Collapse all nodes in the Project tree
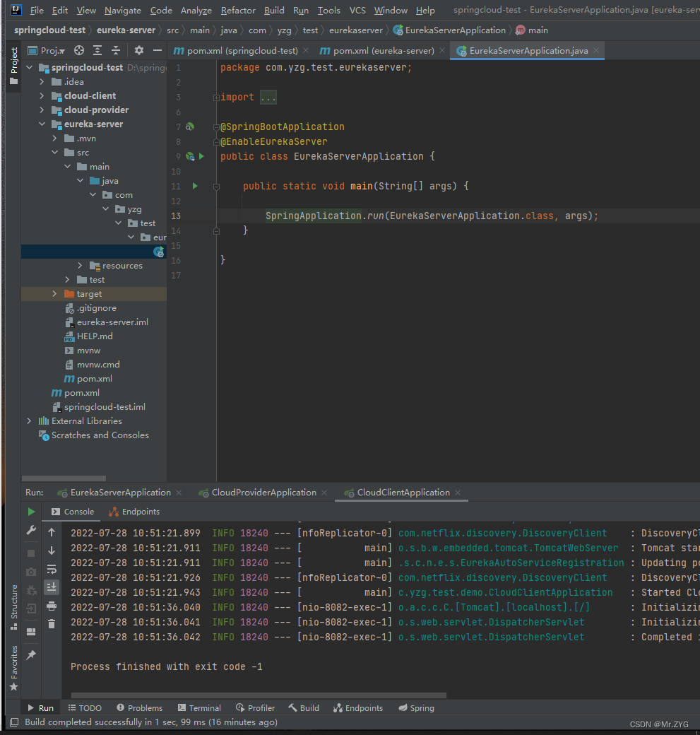Viewport: 700px width, 735px height. (x=116, y=50)
